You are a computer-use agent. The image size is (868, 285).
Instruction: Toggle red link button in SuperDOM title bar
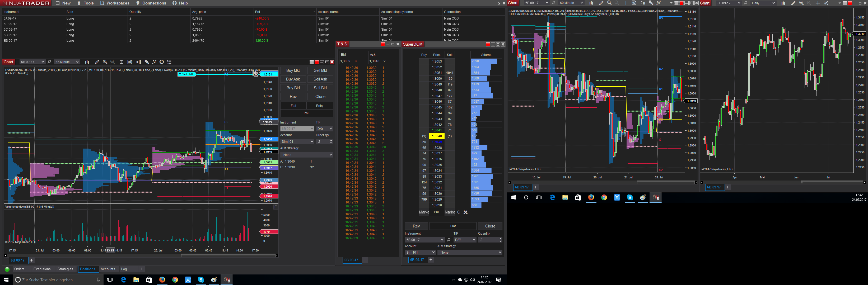488,44
